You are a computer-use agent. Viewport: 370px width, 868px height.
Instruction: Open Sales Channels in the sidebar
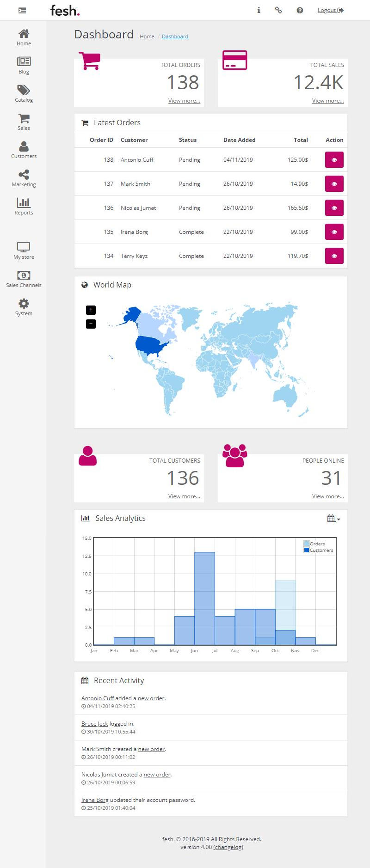point(24,279)
